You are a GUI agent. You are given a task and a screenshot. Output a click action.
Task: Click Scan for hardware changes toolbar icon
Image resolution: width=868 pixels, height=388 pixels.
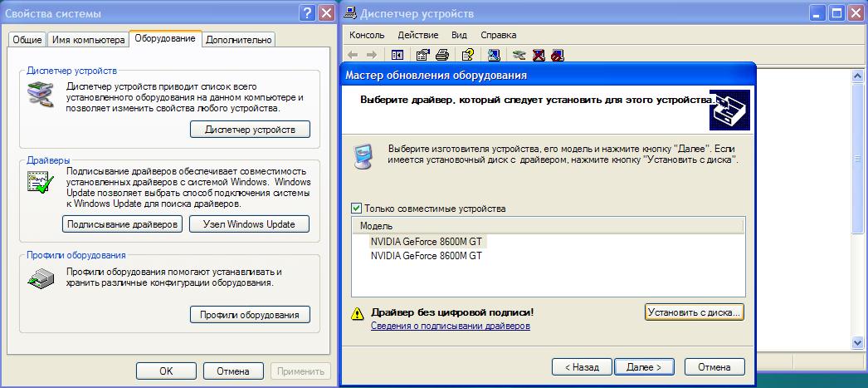(x=494, y=55)
